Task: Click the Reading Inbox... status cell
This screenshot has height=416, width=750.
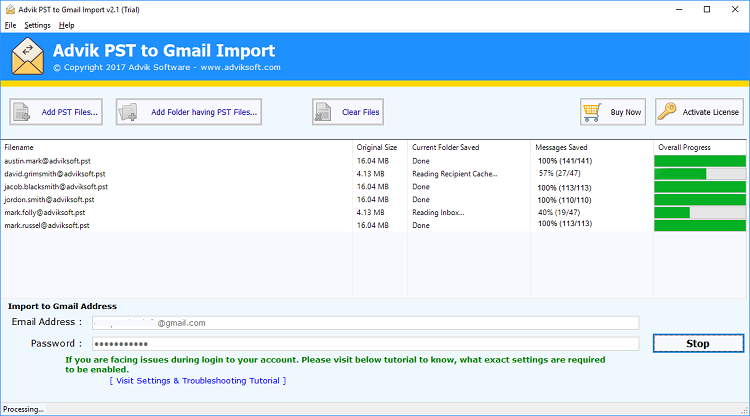Action: tap(438, 212)
